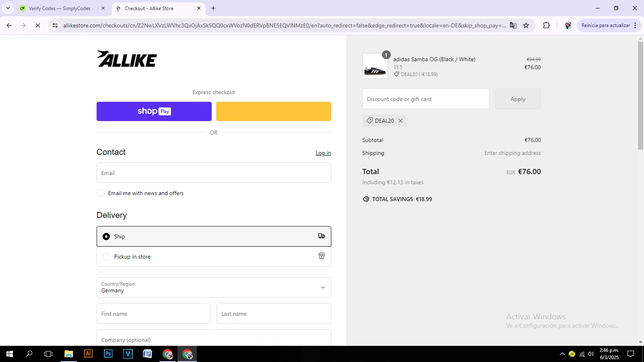The height and width of the screenshot is (362, 644).
Task: Go forward to next page
Action: click(x=23, y=25)
